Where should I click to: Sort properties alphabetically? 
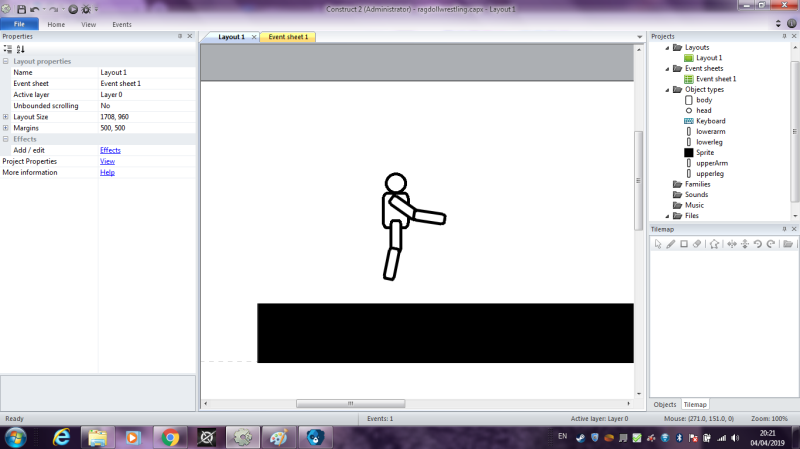20,49
